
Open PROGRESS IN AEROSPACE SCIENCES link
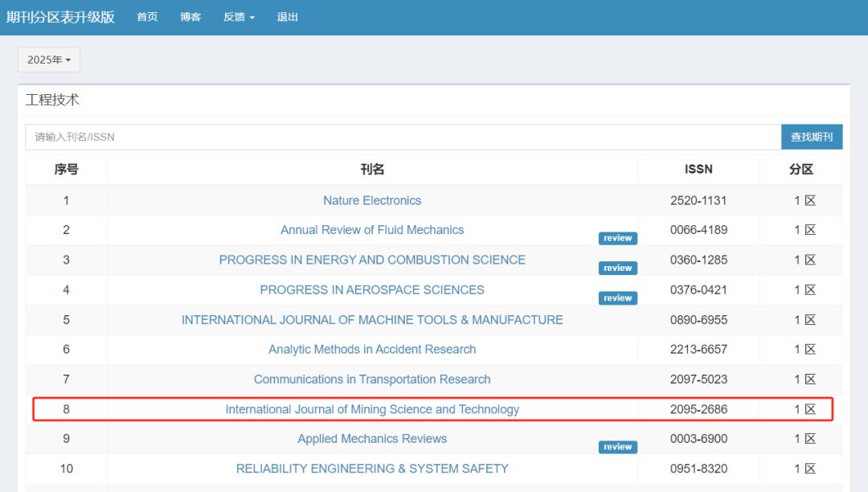pyautogui.click(x=372, y=289)
